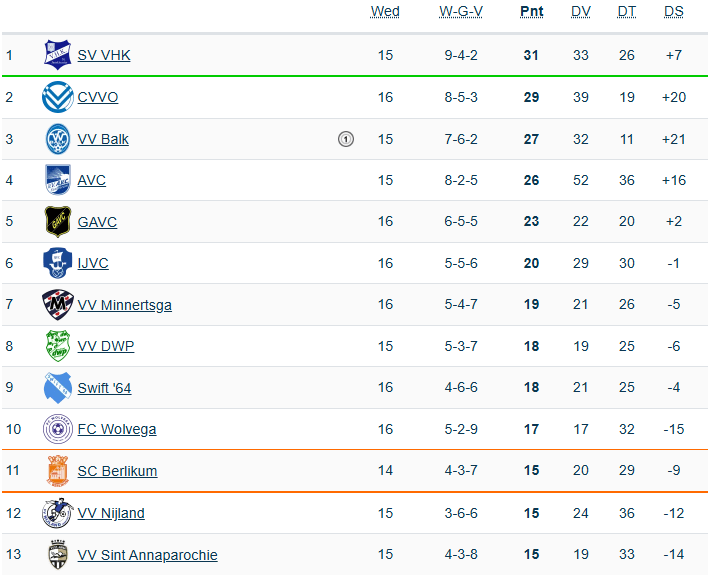Click the SV VHK club logo
708x575 pixels.
58,55
